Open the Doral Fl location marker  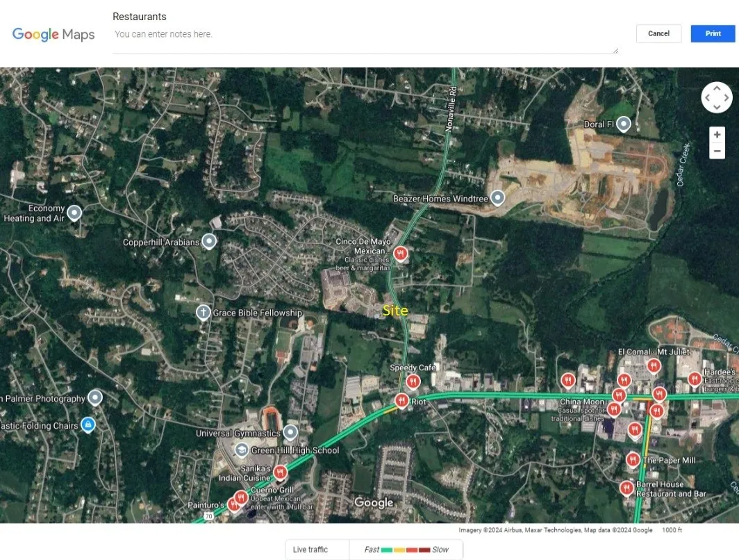coord(624,124)
